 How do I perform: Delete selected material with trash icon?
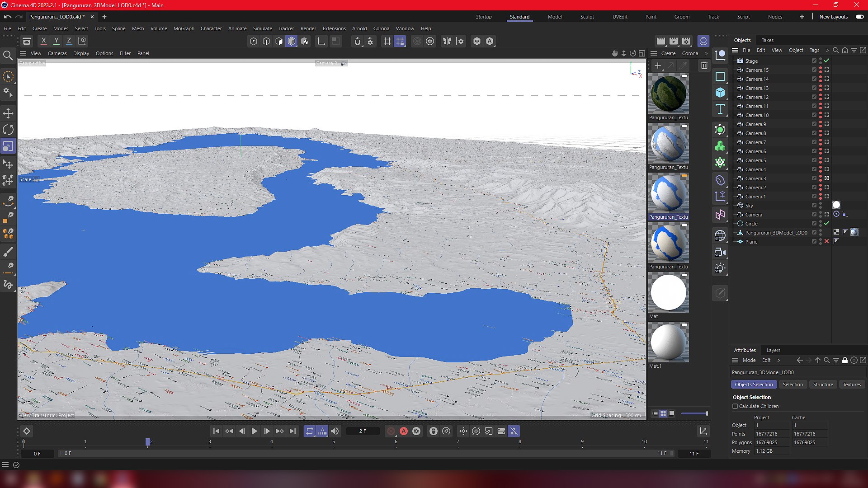[704, 66]
